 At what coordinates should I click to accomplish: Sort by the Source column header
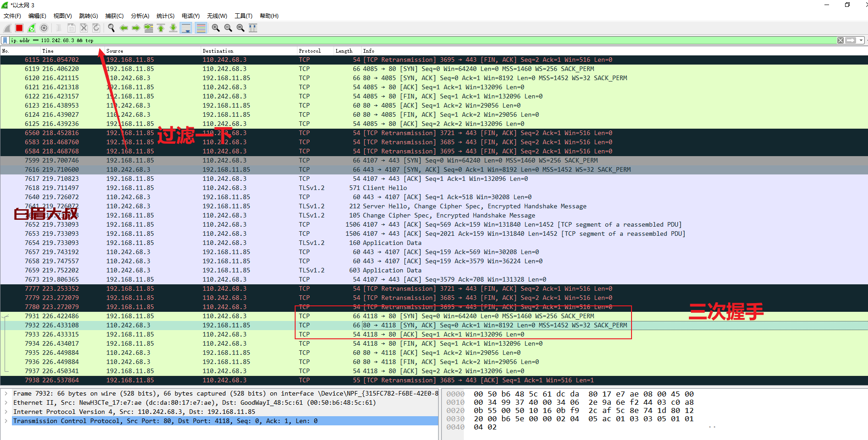[x=153, y=51]
